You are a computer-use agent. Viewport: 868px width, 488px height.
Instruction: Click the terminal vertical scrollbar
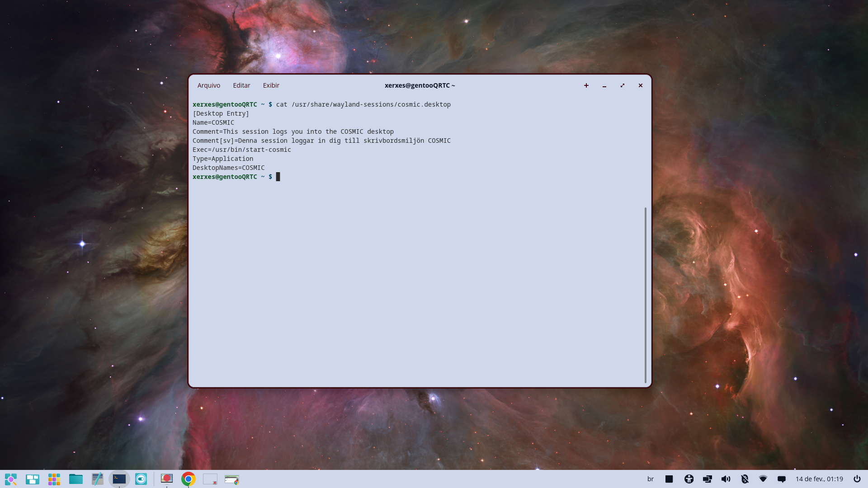(646, 295)
